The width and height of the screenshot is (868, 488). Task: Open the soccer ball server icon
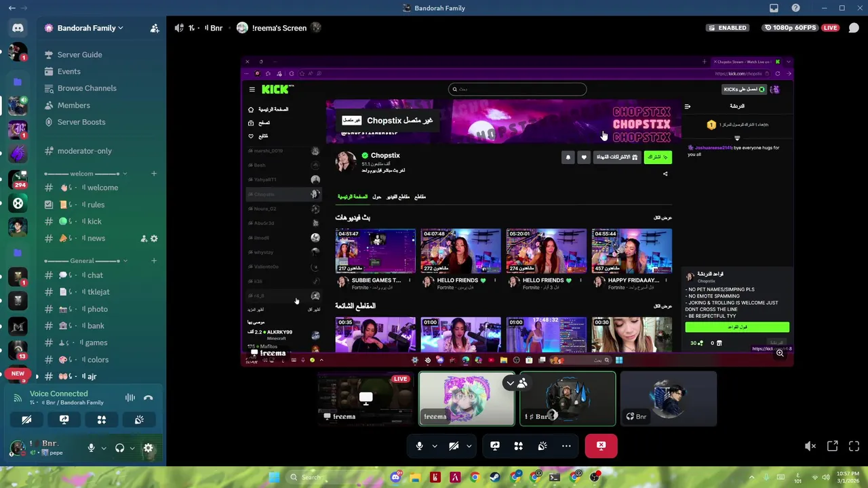[x=18, y=203]
